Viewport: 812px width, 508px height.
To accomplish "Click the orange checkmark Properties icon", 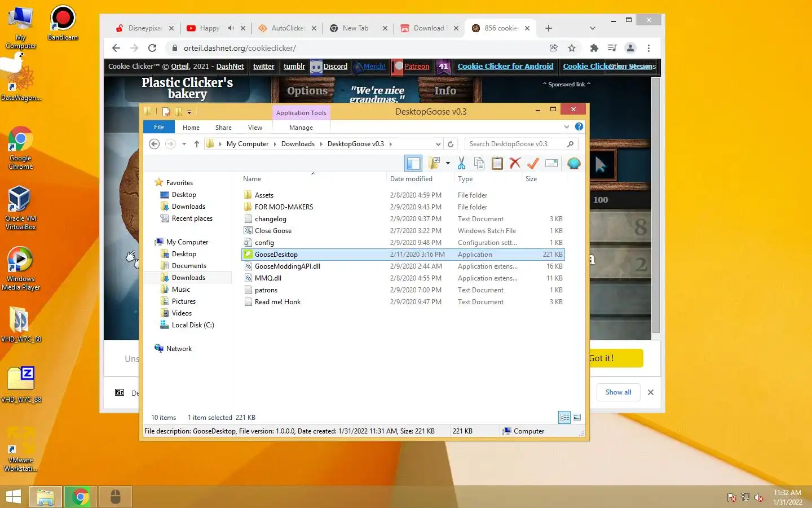I will click(x=533, y=163).
